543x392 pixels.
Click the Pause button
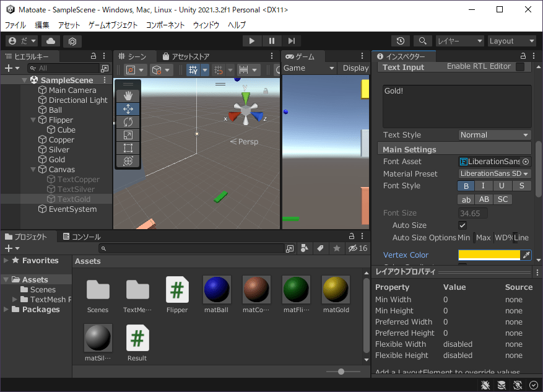[271, 41]
